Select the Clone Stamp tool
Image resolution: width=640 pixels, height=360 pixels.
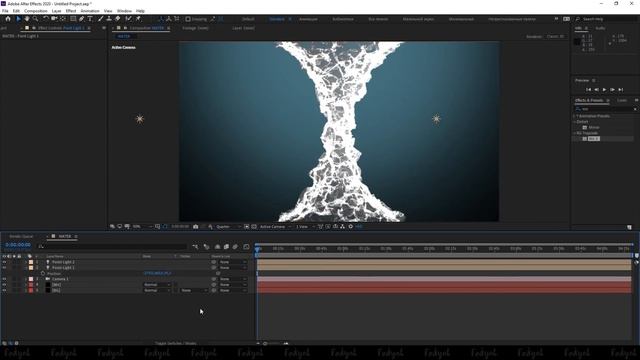[x=109, y=19]
